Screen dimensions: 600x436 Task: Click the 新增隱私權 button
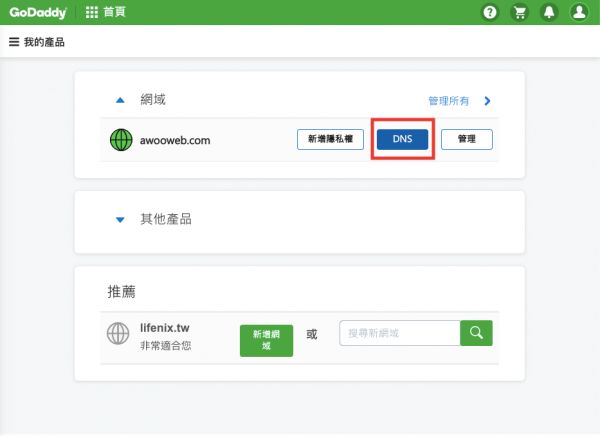click(330, 139)
